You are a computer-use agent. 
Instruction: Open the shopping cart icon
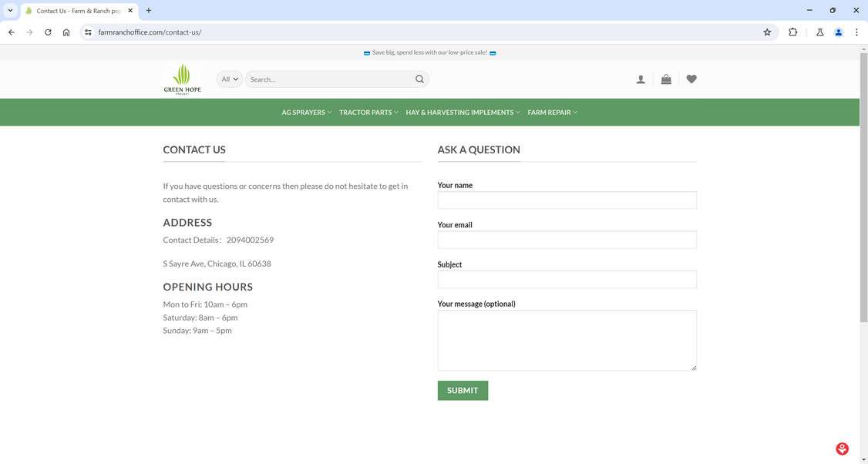point(666,79)
